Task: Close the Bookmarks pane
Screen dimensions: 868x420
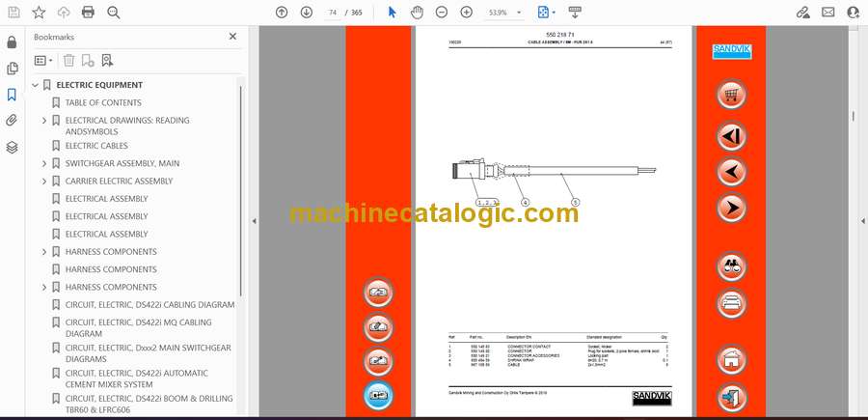Action: (232, 37)
